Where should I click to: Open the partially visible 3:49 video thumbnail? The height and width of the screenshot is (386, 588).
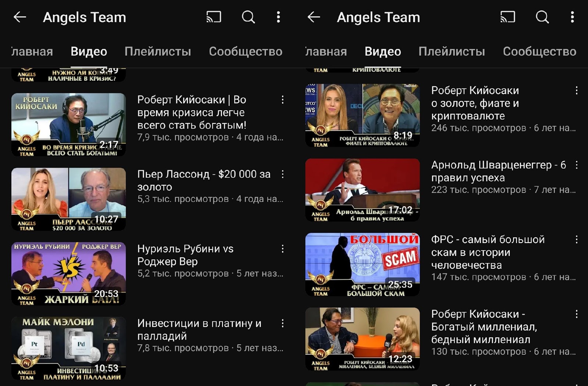coord(68,75)
